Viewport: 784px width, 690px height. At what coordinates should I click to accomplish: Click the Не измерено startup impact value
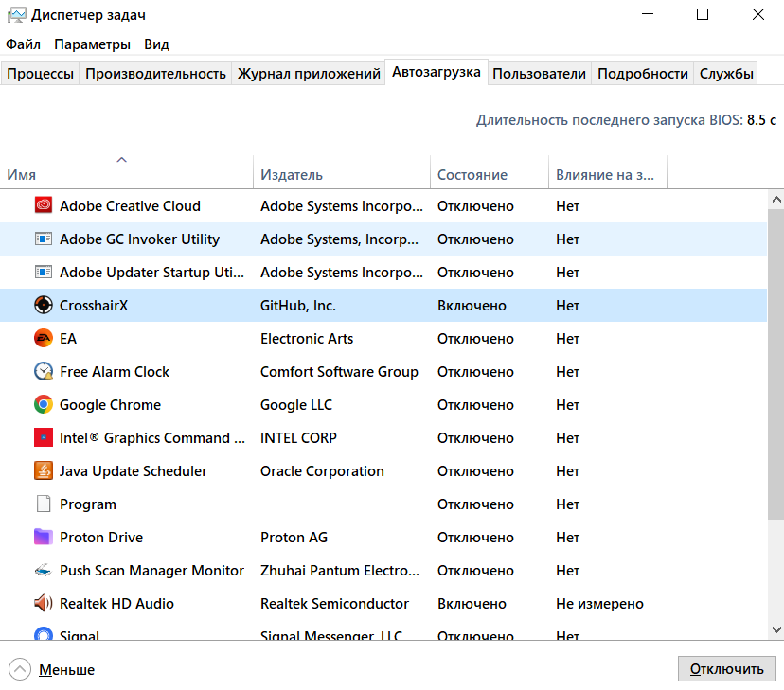coord(599,604)
